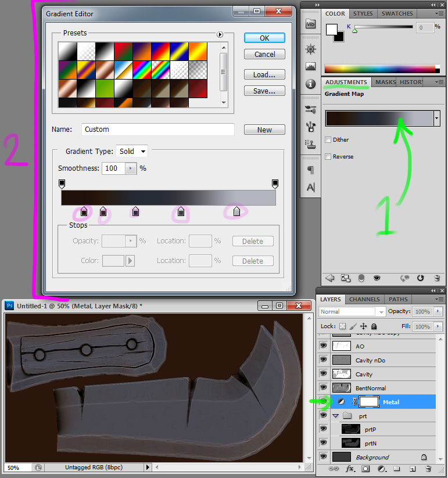
Task: Select the rainbow spectrum gradient preset
Action: pyautogui.click(x=142, y=70)
